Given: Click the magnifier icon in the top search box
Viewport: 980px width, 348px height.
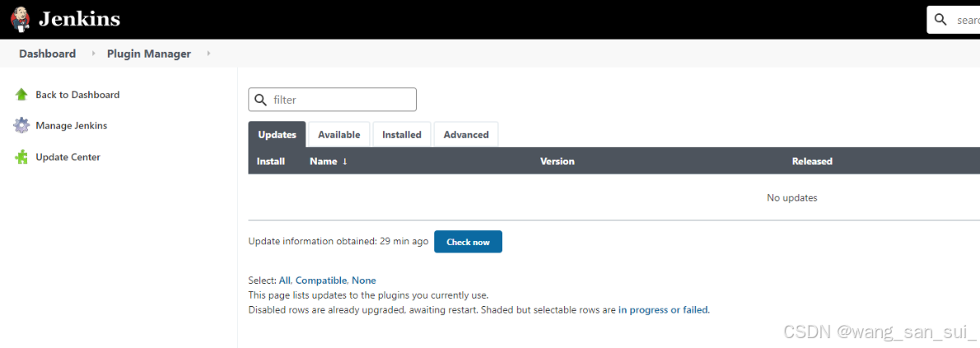Looking at the screenshot, I should 940,20.
